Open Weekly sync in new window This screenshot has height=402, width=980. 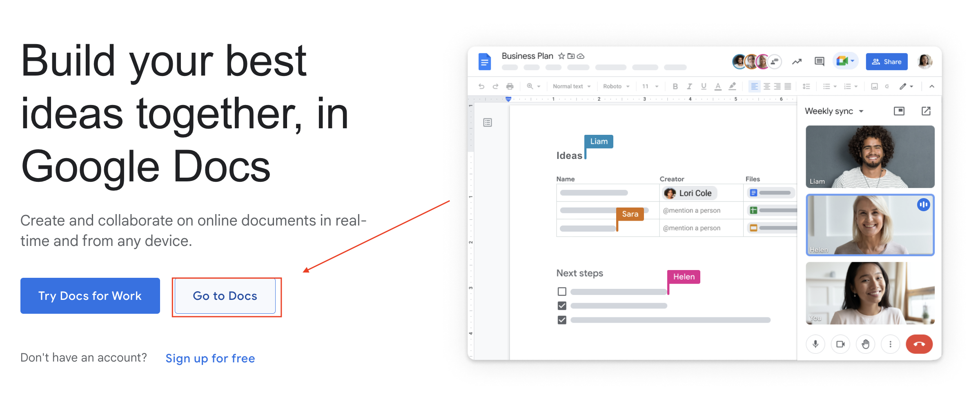tap(926, 111)
